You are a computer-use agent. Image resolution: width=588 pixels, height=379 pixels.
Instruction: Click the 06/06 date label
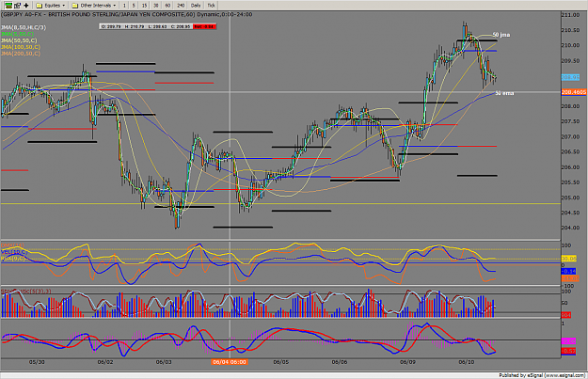[x=340, y=362]
